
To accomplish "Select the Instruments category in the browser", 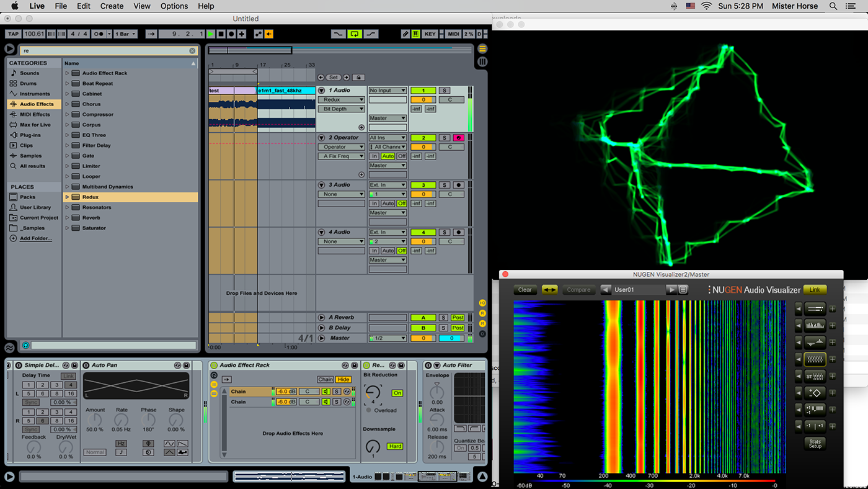I will pos(35,94).
